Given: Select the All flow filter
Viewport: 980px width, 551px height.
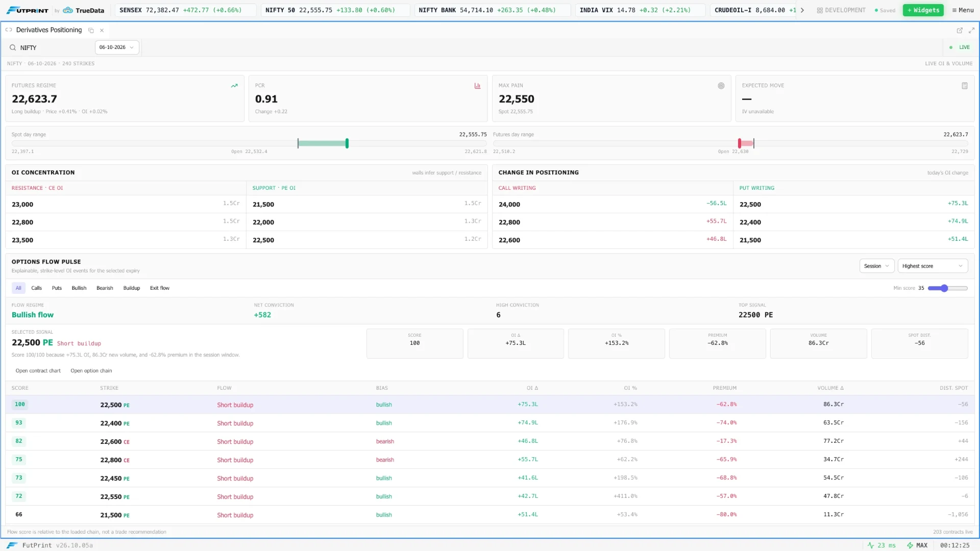Looking at the screenshot, I should pyautogui.click(x=18, y=288).
